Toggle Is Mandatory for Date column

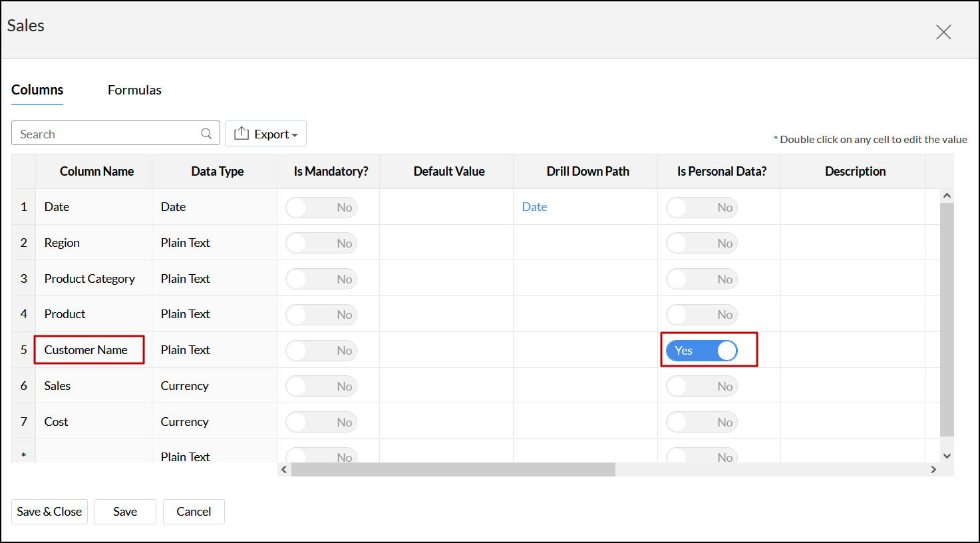click(x=321, y=208)
